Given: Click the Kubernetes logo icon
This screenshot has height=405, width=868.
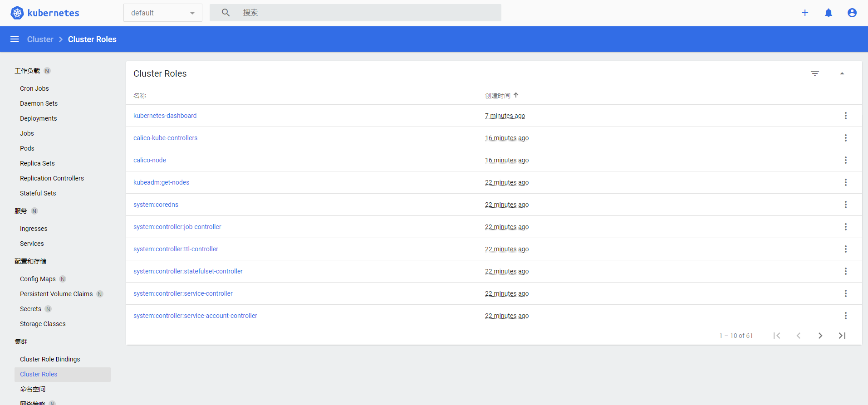Looking at the screenshot, I should tap(17, 13).
